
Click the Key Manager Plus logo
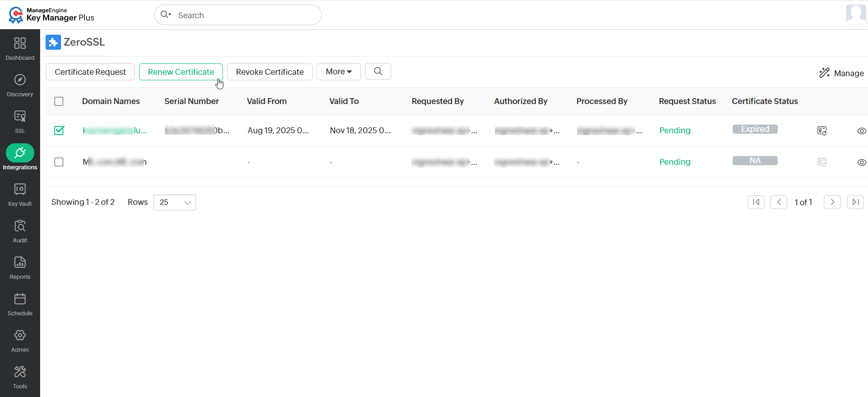point(51,15)
